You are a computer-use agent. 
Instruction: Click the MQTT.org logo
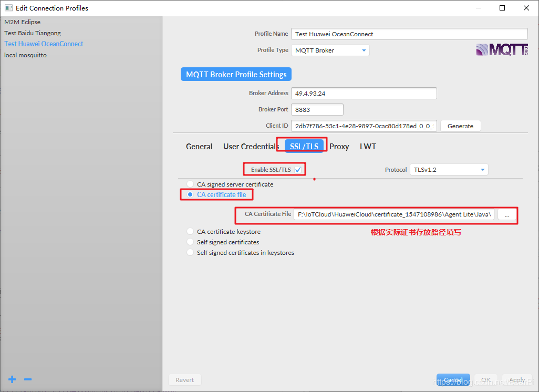pyautogui.click(x=502, y=50)
